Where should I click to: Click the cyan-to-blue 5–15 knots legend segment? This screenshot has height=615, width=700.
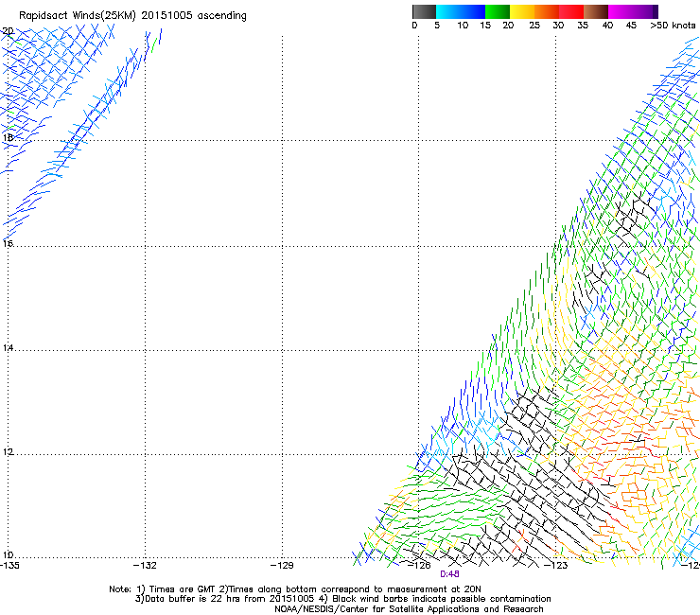461,11
